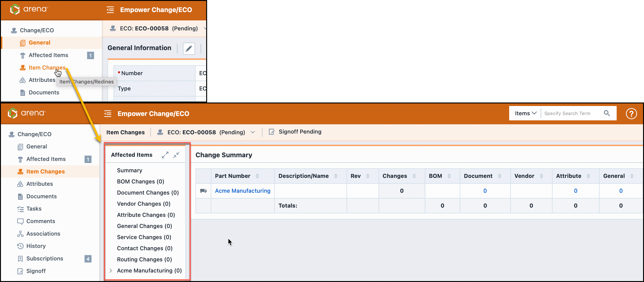
Task: Sort by Part Number column arrows
Action: click(x=257, y=176)
